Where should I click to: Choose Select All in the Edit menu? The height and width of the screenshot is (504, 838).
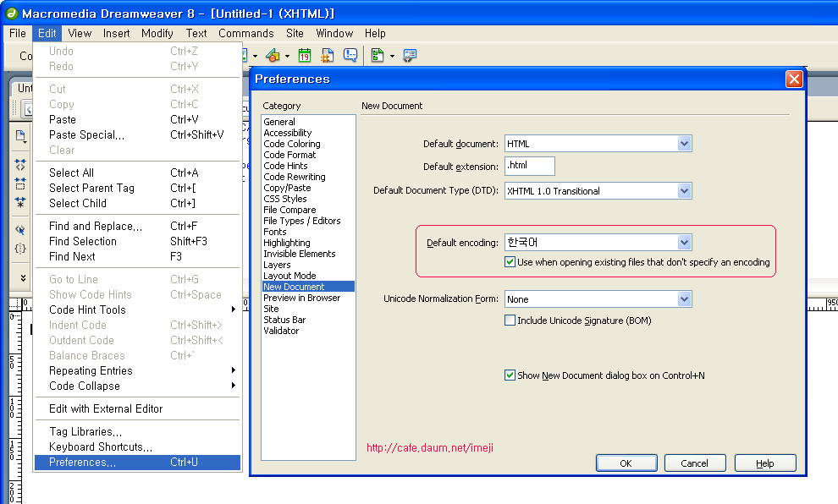[x=137, y=173]
